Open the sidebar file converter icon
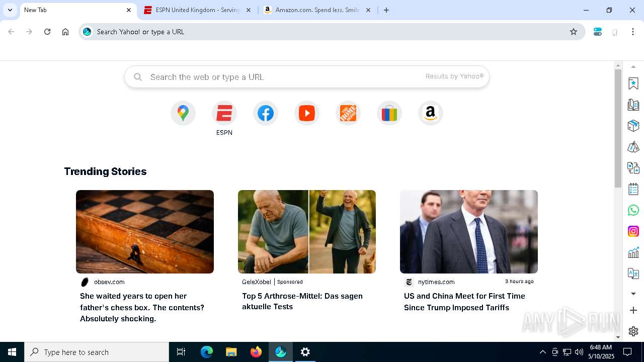 pyautogui.click(x=633, y=168)
